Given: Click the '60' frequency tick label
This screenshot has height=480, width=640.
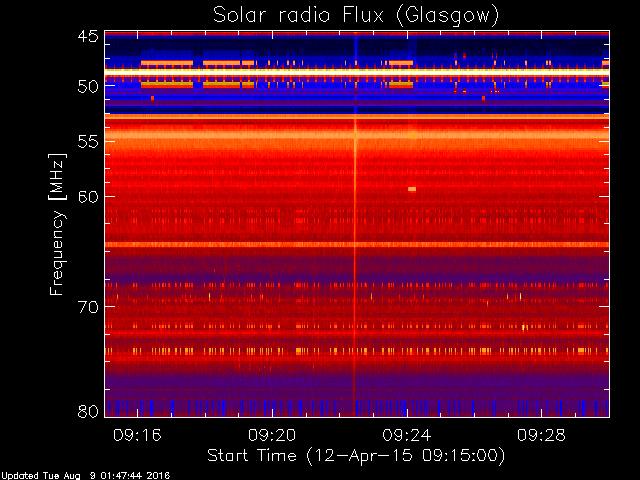Looking at the screenshot, I should click(x=88, y=197).
